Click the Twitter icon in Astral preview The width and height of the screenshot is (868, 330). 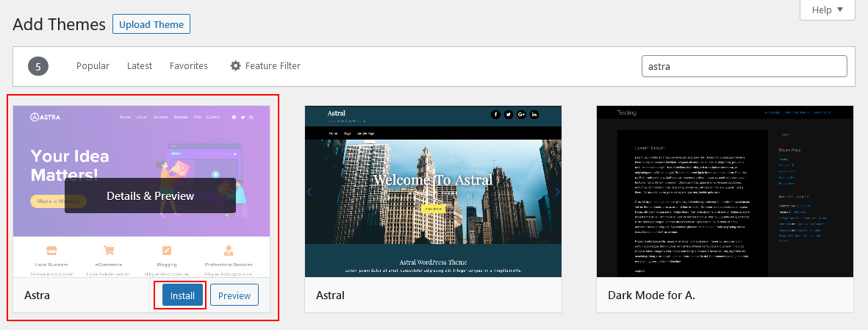click(x=508, y=115)
